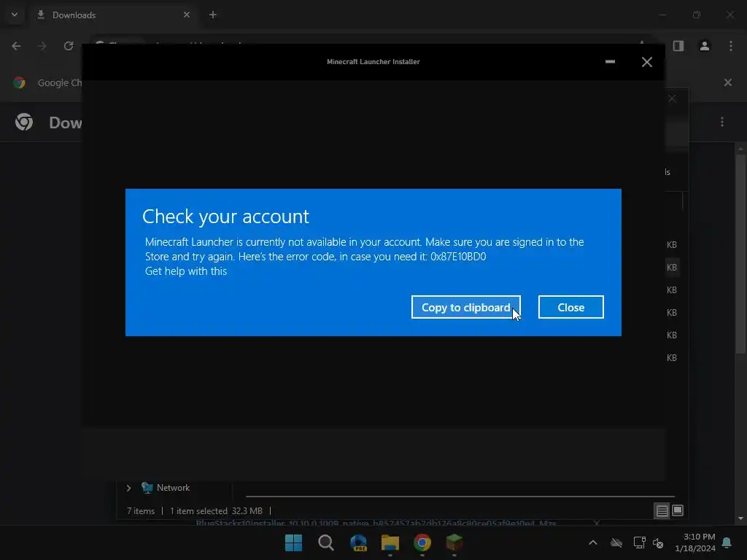The height and width of the screenshot is (560, 747).
Task: Click the Copy to clipboard button
Action: coord(465,307)
